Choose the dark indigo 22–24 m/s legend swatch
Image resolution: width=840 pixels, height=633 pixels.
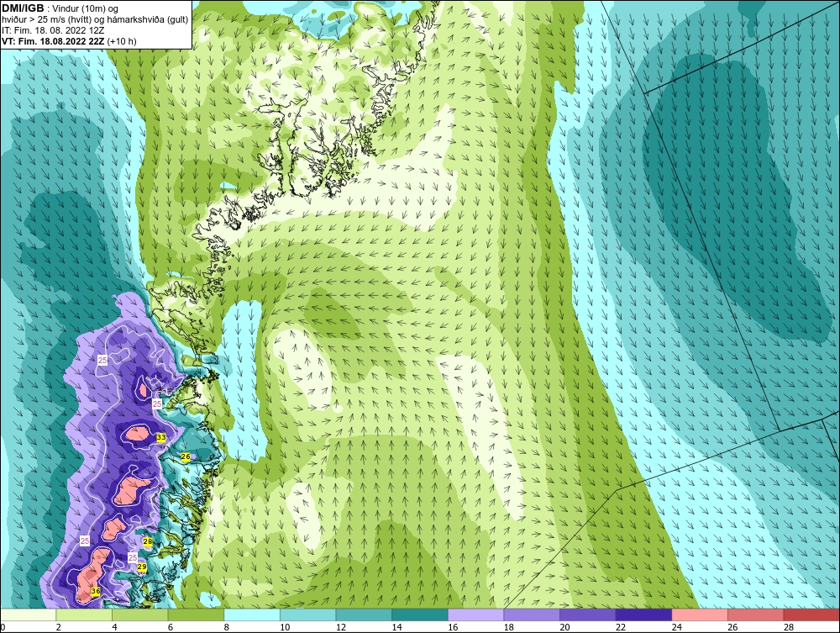coord(644,615)
